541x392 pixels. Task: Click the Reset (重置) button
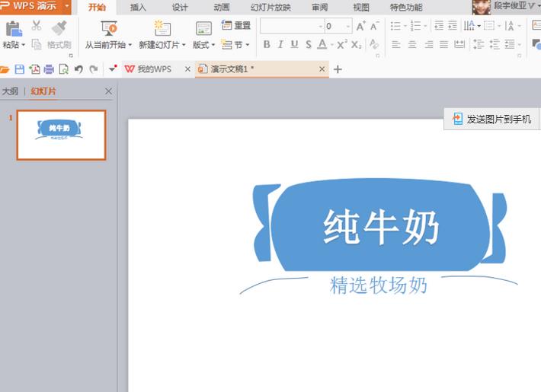[236, 26]
